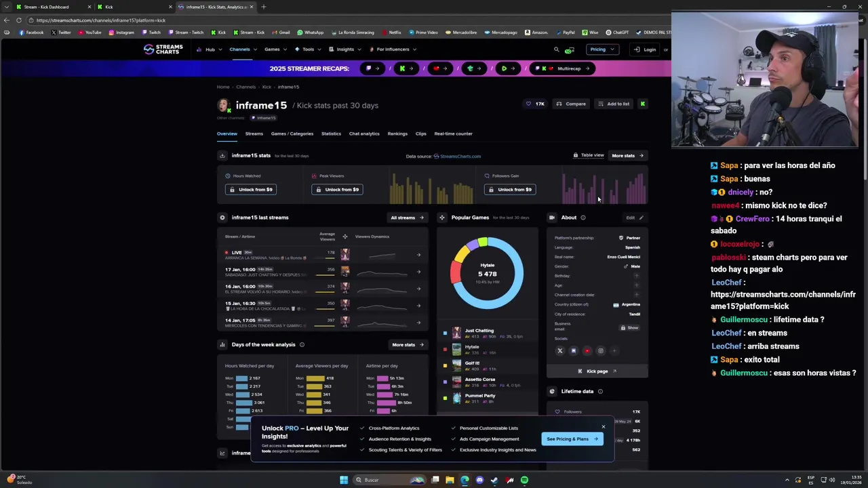Switch to the Statistics tab

[x=331, y=134]
